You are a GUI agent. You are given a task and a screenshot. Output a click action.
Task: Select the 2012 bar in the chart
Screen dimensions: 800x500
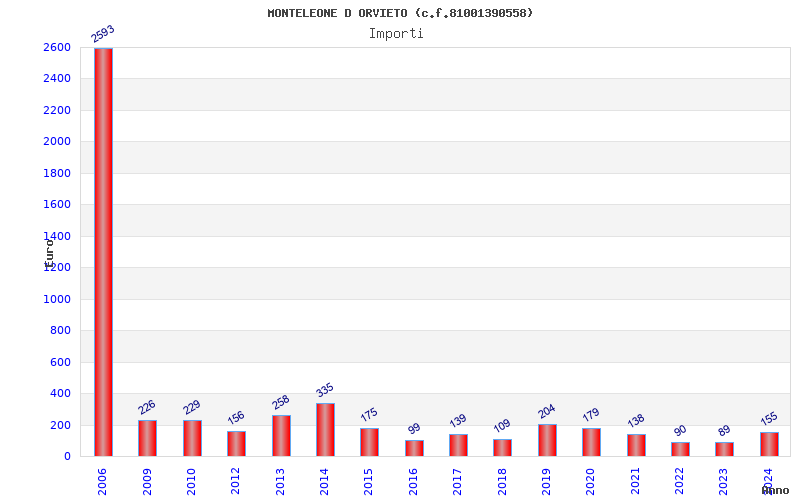(x=236, y=444)
